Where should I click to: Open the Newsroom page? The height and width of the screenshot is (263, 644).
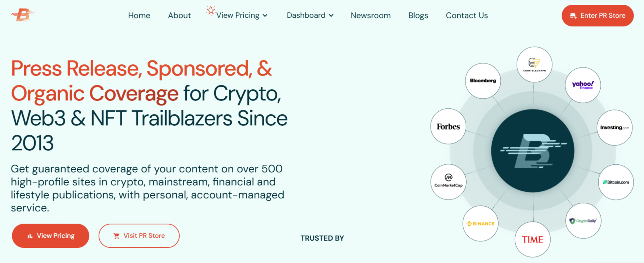pos(370,15)
